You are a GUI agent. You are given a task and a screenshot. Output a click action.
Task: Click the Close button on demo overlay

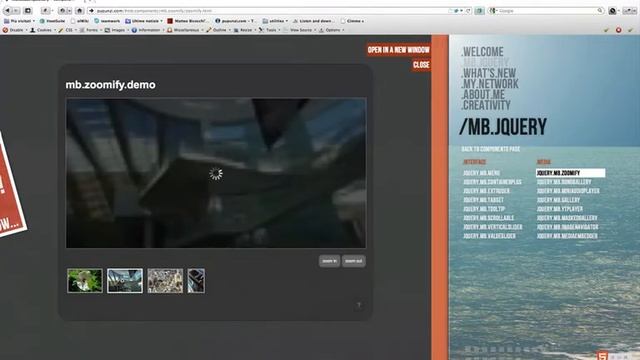click(421, 65)
